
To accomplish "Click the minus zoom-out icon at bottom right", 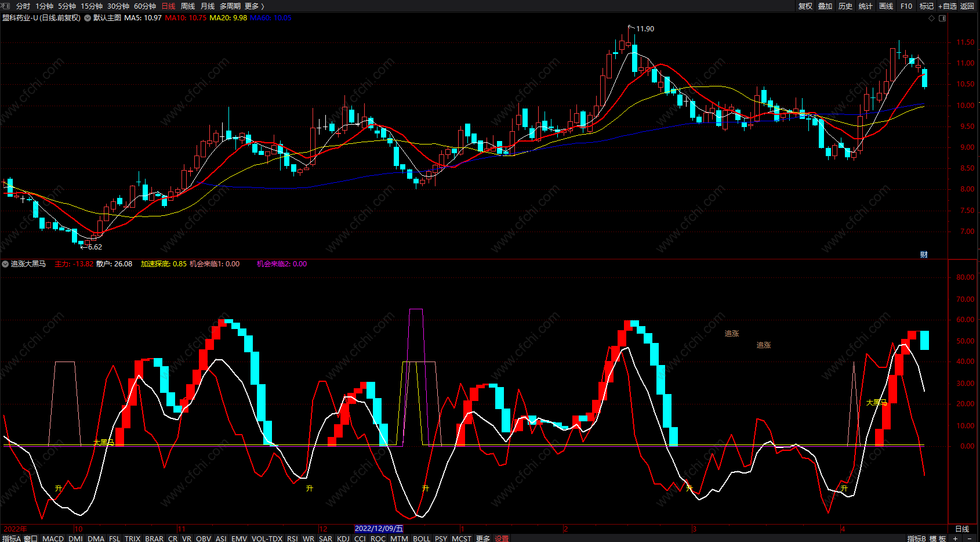I will pos(970,538).
